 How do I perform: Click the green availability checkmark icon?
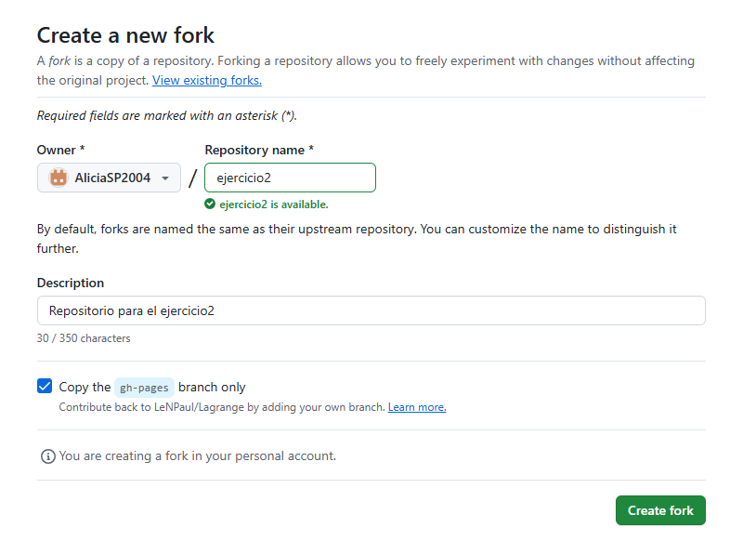tap(211, 205)
